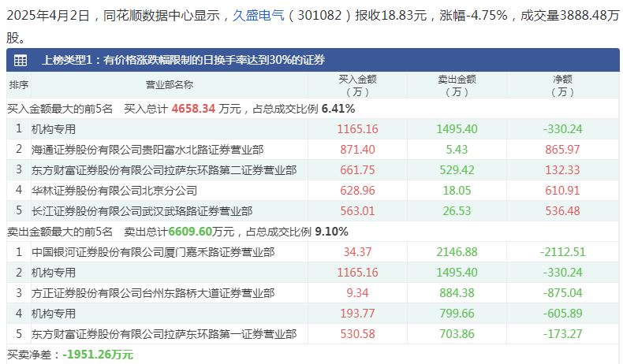This screenshot has width=623, height=364.
Task: Click the 营业部名称 column header
Action: (170, 85)
